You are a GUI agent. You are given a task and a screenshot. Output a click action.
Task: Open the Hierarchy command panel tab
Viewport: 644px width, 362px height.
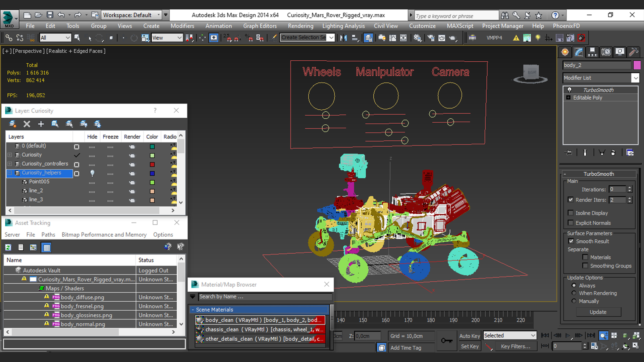point(592,52)
